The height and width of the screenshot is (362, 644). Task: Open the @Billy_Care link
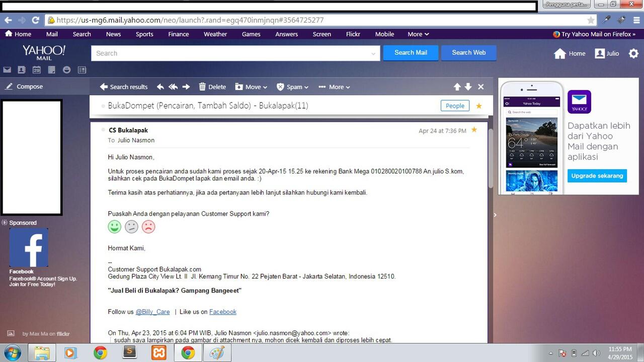pyautogui.click(x=152, y=312)
